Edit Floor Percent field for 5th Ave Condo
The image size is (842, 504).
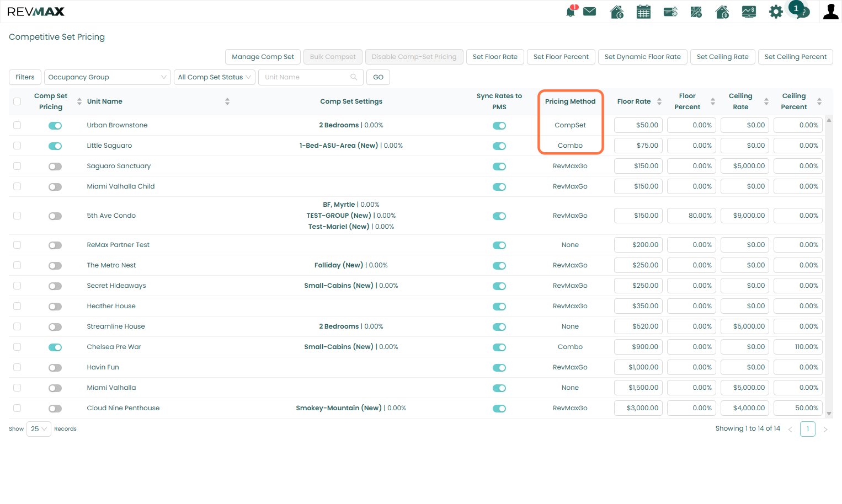tap(691, 216)
